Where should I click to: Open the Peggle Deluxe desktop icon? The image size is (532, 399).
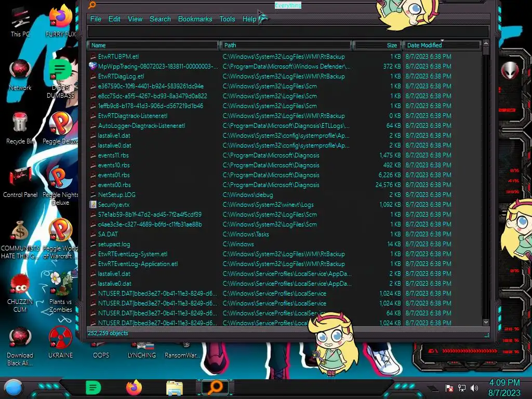[60, 129]
